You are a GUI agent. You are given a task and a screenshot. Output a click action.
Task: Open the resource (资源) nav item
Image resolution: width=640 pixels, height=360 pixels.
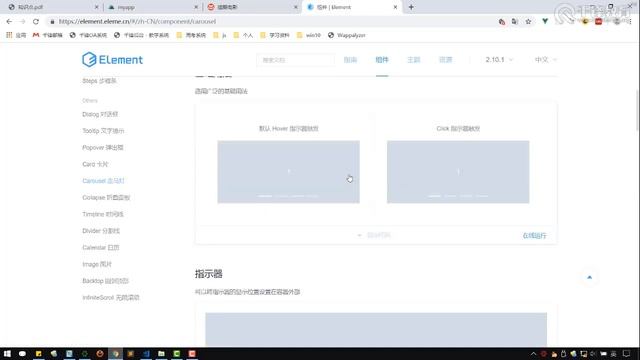[x=445, y=60]
